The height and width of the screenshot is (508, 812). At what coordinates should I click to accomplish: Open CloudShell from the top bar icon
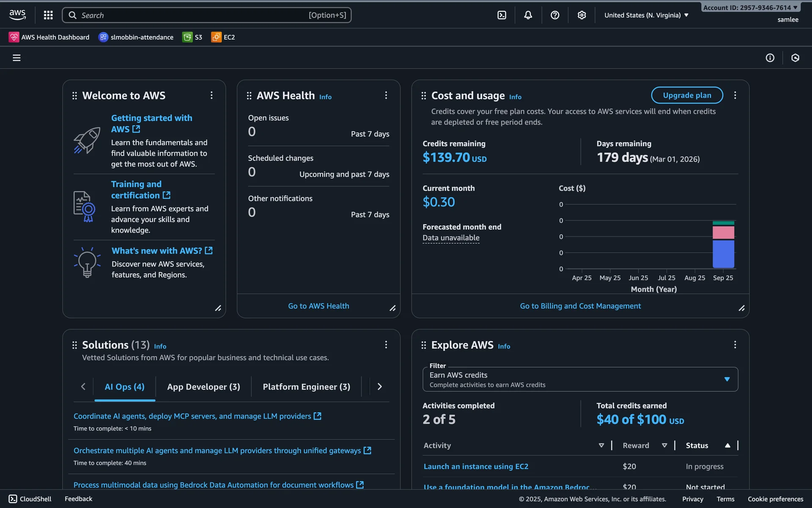pos(502,15)
